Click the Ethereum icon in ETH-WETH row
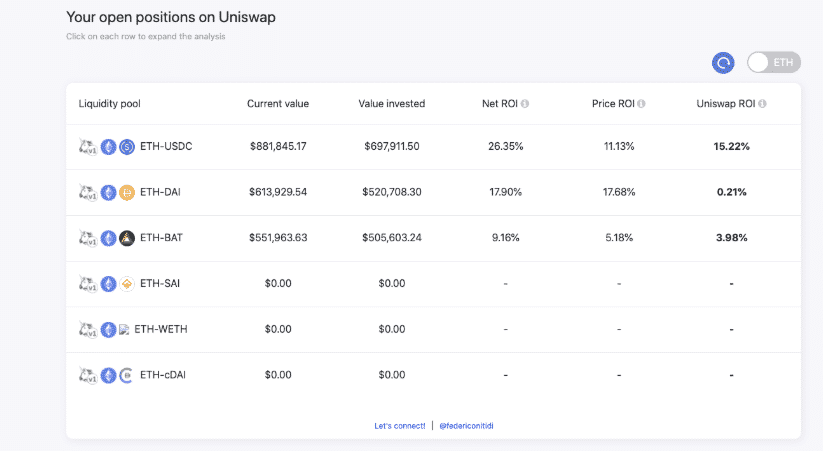Screen dimensions: 823x451 (x=108, y=330)
